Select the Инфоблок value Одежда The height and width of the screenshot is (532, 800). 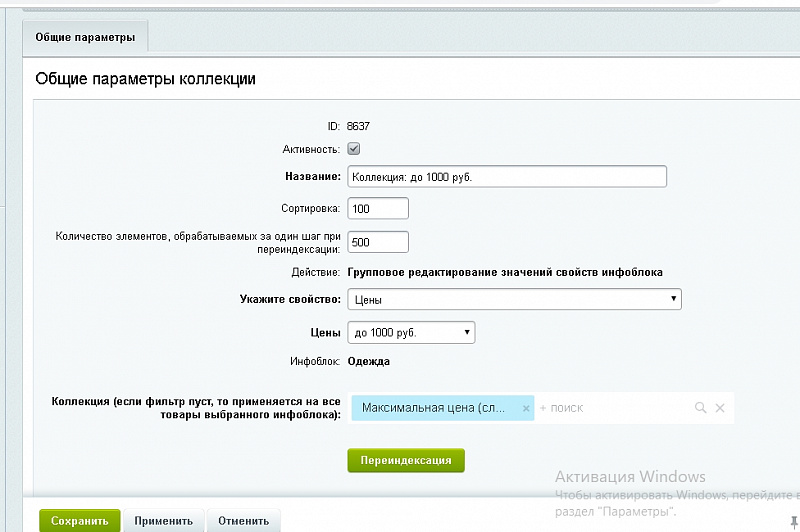click(x=368, y=361)
